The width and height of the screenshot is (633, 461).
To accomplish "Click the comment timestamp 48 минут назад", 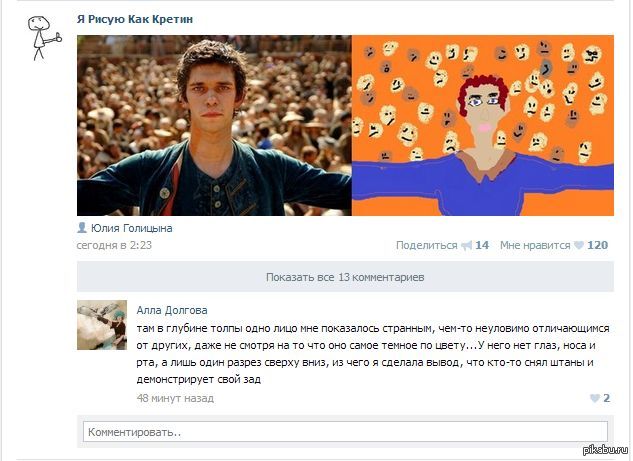I will (x=175, y=398).
